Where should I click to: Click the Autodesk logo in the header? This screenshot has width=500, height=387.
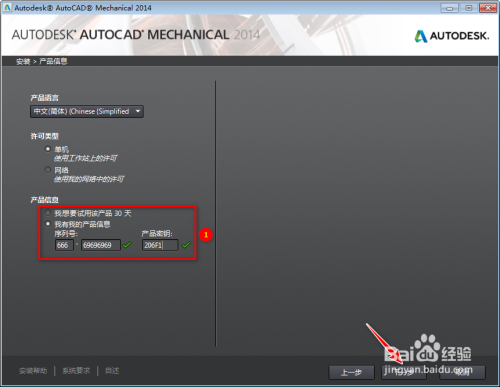(x=452, y=36)
